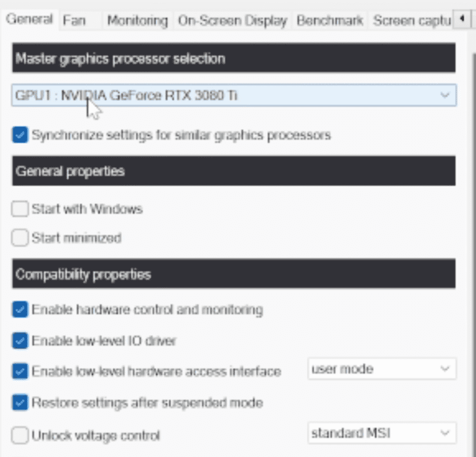Enable Unlock voltage control
Screen dimensions: 476x457
20,435
